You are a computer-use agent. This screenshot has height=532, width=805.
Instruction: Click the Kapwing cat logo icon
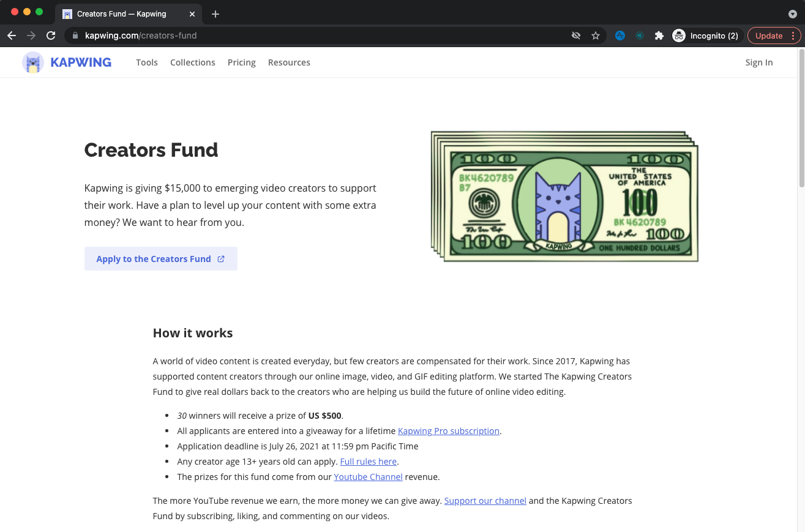(33, 62)
